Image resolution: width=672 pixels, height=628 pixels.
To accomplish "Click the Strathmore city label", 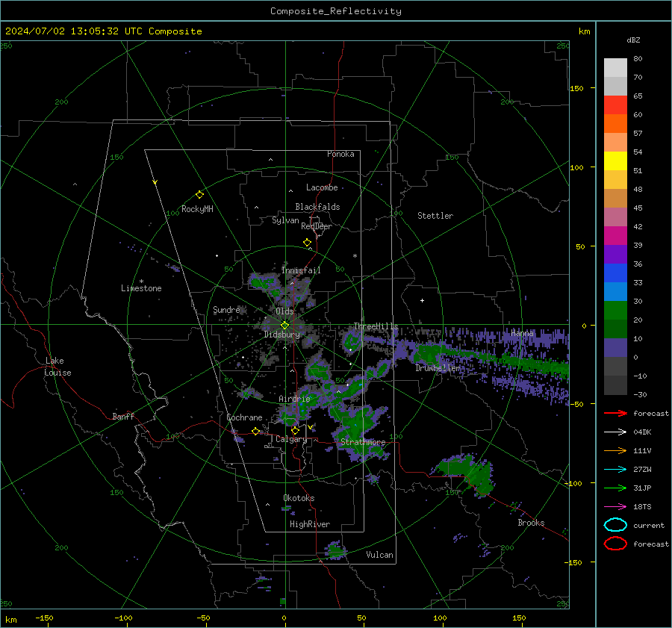I will (363, 442).
